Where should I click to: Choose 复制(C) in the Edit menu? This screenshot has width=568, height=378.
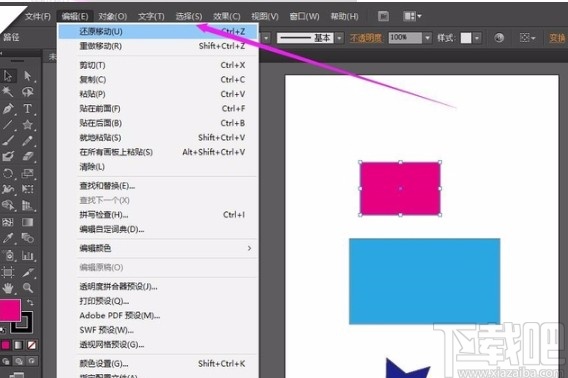click(x=158, y=80)
